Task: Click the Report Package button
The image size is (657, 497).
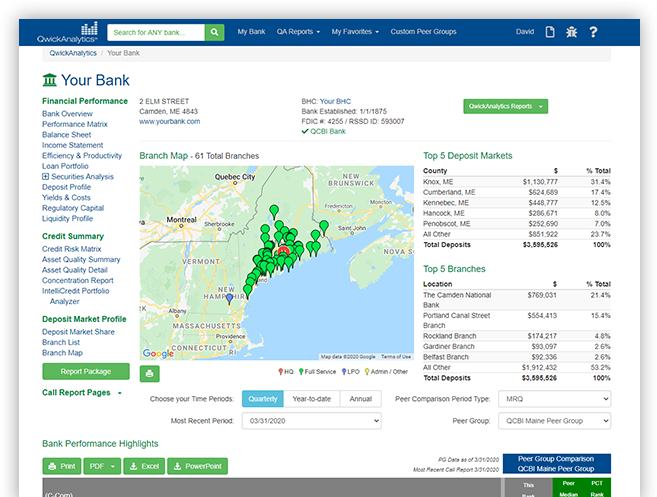Action: (86, 371)
